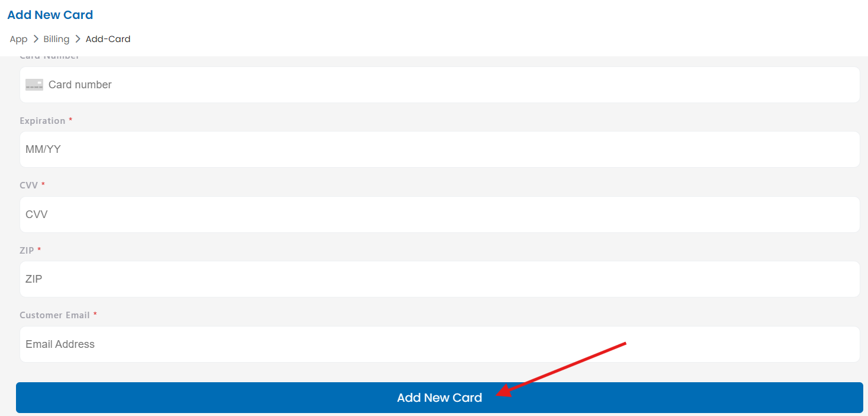
Task: Go to the Billing breadcrumb link
Action: click(x=56, y=39)
